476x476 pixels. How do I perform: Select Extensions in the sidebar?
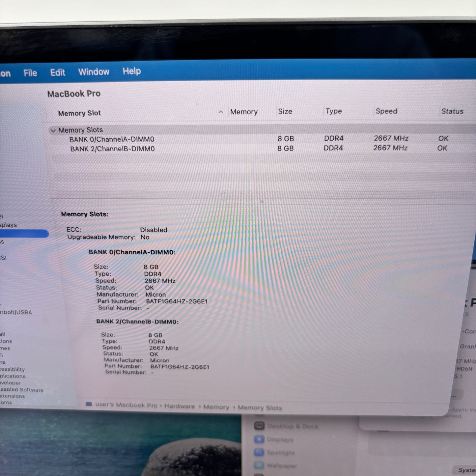point(13,396)
